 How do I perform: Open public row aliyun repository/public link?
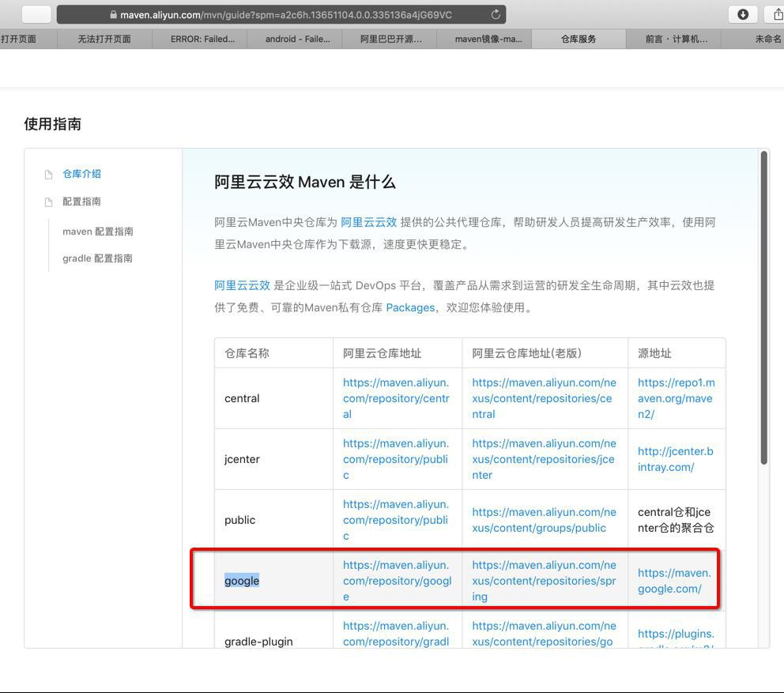395,520
